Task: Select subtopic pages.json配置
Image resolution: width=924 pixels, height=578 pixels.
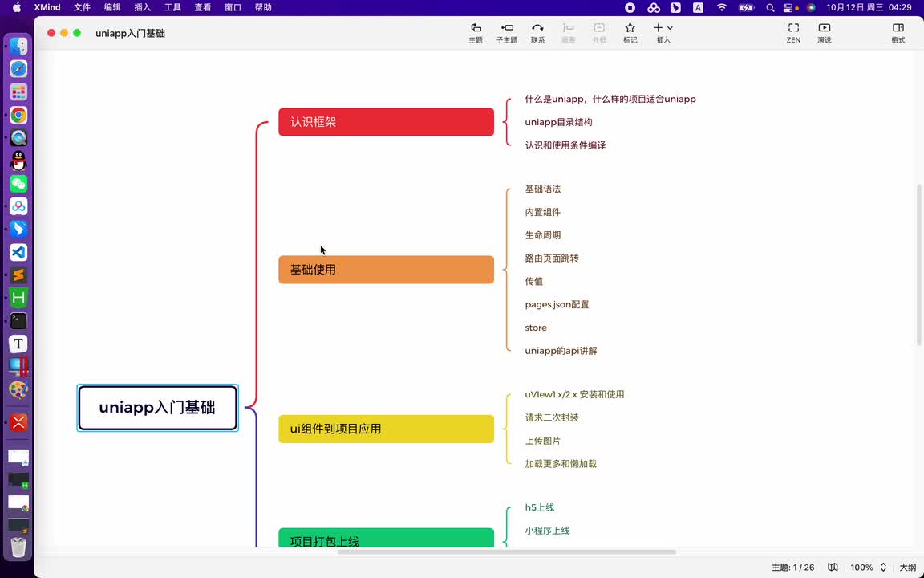Action: [x=557, y=304]
